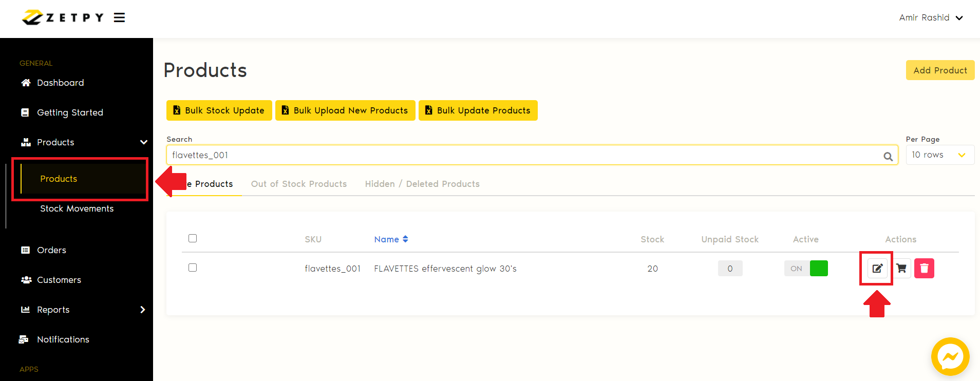Open the Amir Rashid user menu
Viewport: 980px width, 381px height.
(x=930, y=17)
